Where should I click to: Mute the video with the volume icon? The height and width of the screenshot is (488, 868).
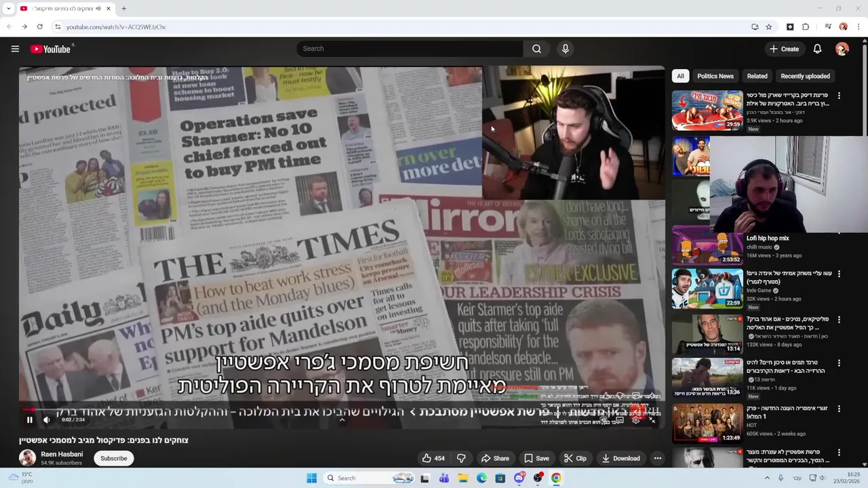[47, 420]
